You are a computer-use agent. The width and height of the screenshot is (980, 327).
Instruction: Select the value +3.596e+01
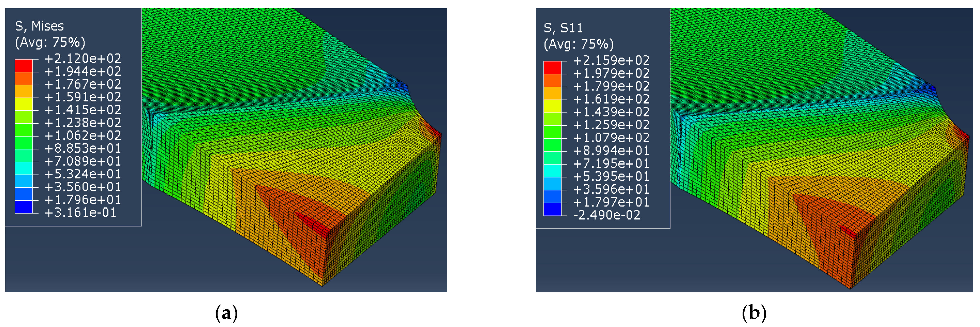[611, 189]
